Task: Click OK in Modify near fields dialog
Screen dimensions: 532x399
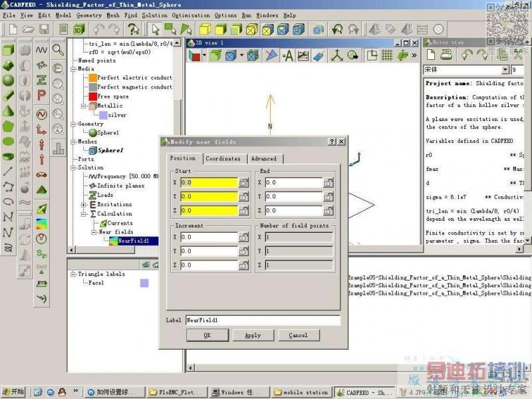Action: tap(207, 335)
